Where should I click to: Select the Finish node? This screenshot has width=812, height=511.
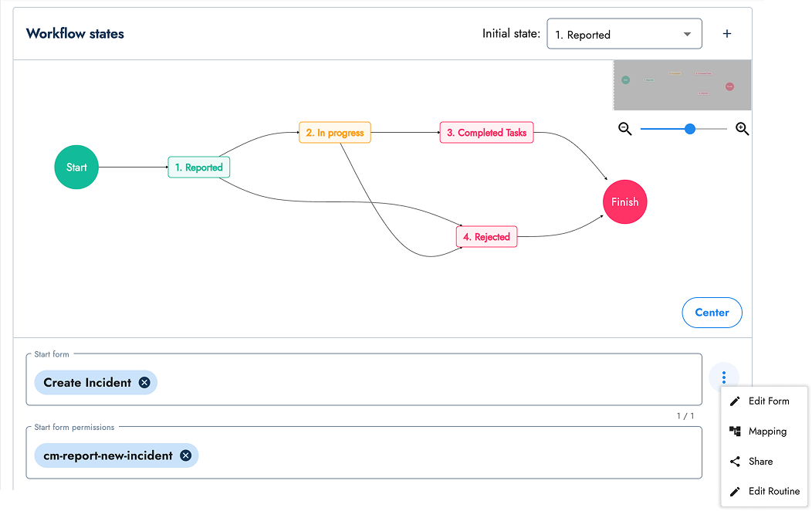624,202
